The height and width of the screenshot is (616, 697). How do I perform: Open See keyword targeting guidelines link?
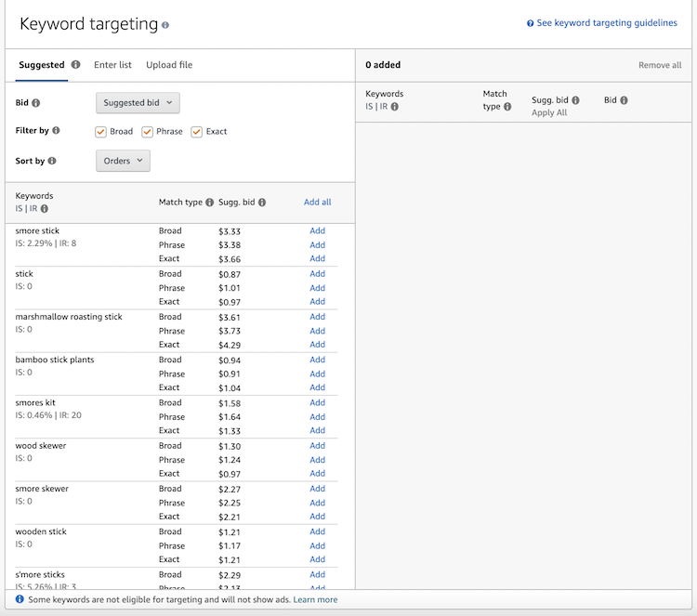point(606,23)
